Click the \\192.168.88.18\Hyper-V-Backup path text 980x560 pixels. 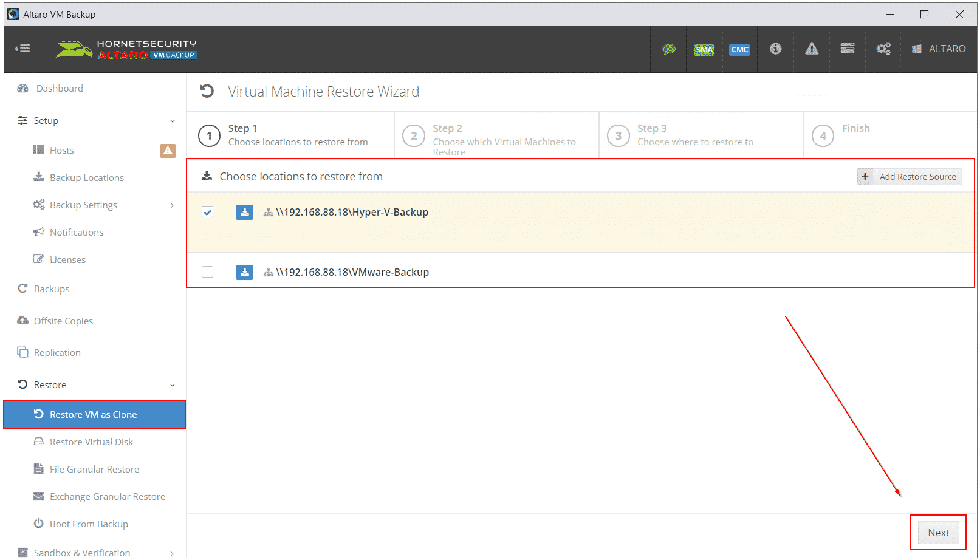(x=352, y=212)
